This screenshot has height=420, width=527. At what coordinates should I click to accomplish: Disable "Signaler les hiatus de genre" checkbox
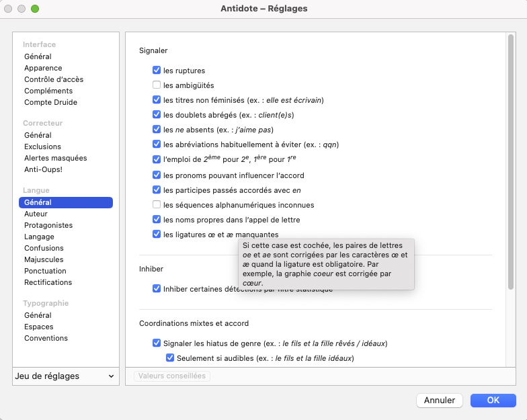click(x=157, y=343)
